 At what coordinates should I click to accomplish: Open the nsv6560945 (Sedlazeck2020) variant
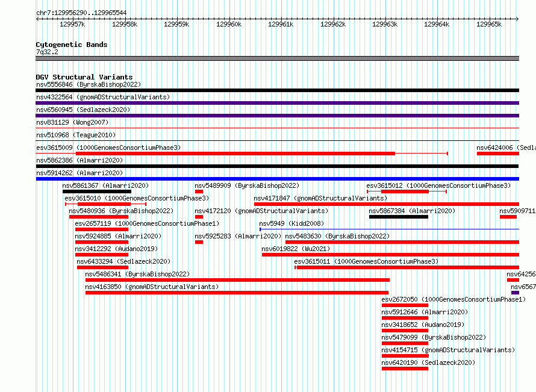point(83,110)
